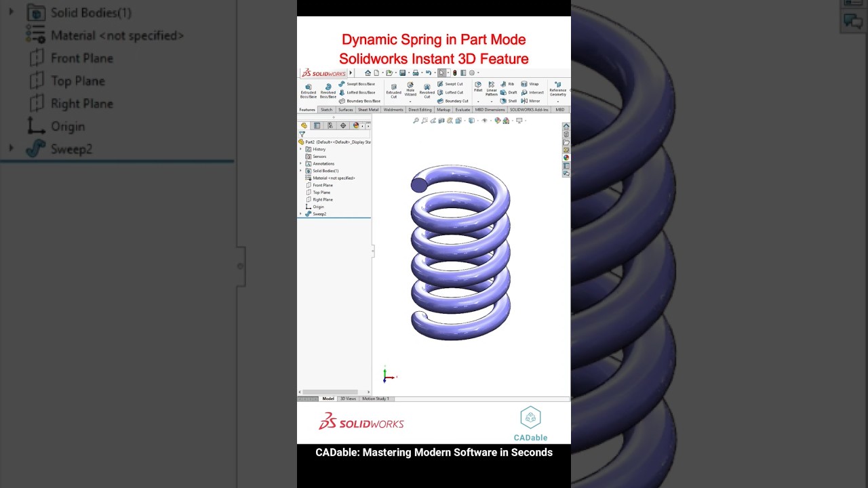Switch to the Sheet Metal tab
This screenshot has height=488, width=868.
(x=368, y=110)
